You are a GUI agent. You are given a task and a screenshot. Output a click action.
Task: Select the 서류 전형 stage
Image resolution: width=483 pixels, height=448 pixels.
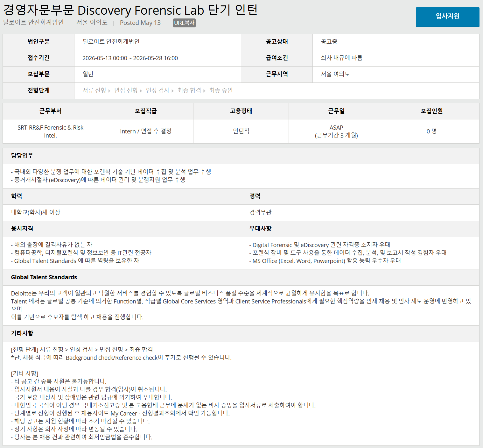[x=94, y=90]
